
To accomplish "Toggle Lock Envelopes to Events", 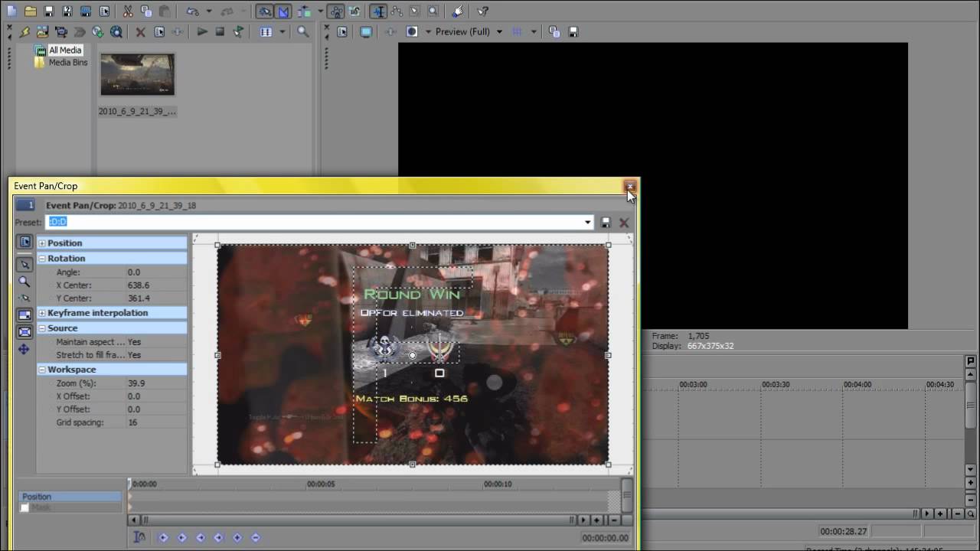I will point(335,11).
